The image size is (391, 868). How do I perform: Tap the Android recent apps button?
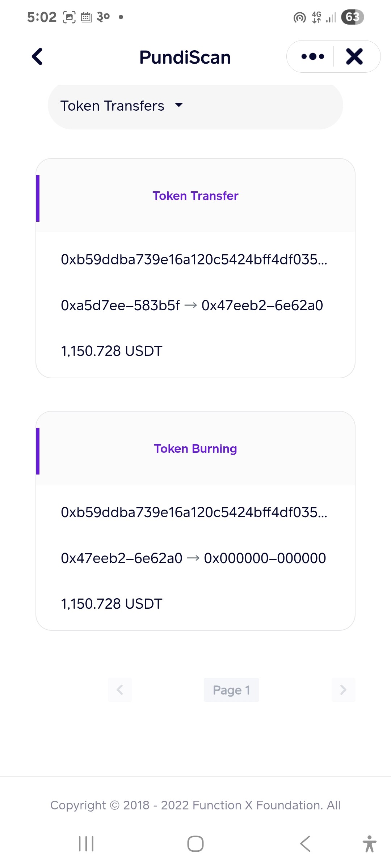(x=86, y=844)
